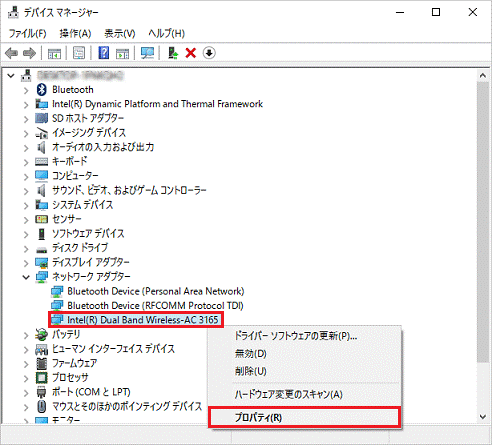Image resolution: width=492 pixels, height=445 pixels.
Task: Click the red X uninstall device icon
Action: click(x=191, y=53)
